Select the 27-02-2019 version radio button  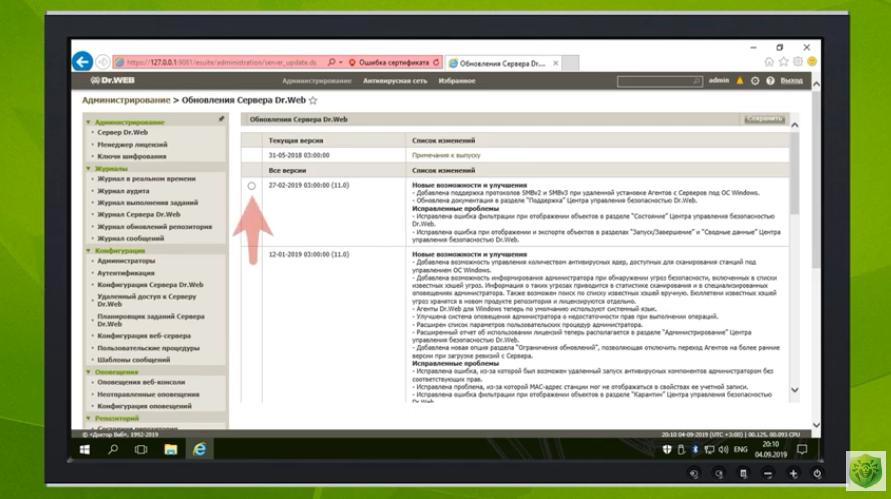[x=251, y=186]
